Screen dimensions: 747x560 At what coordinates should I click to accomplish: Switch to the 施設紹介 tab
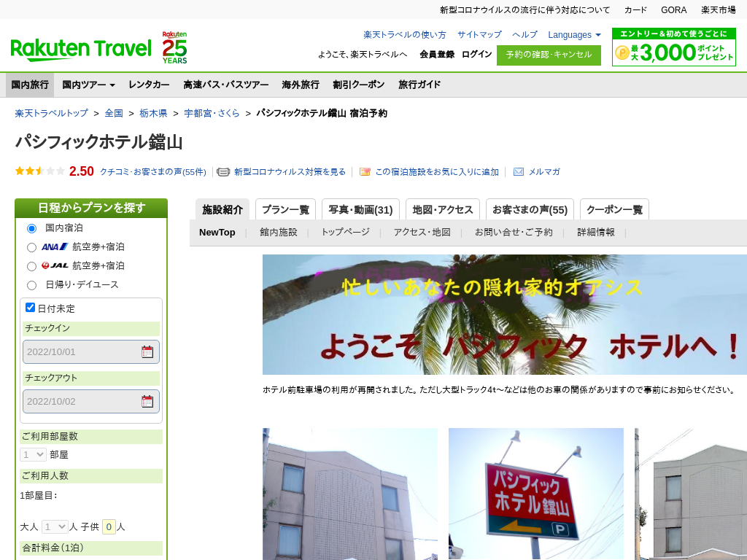point(222,209)
